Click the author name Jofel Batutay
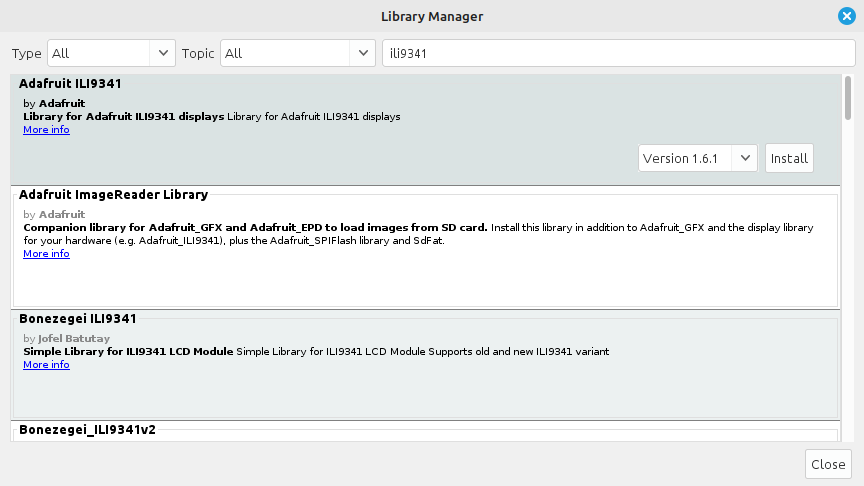The width and height of the screenshot is (864, 486). pos(74,338)
